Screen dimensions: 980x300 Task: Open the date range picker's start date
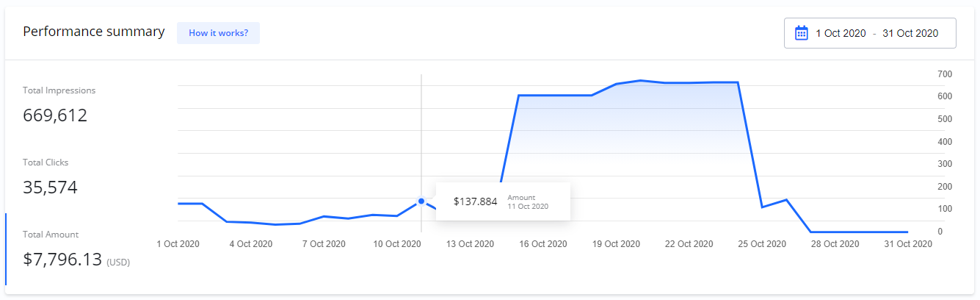(841, 33)
